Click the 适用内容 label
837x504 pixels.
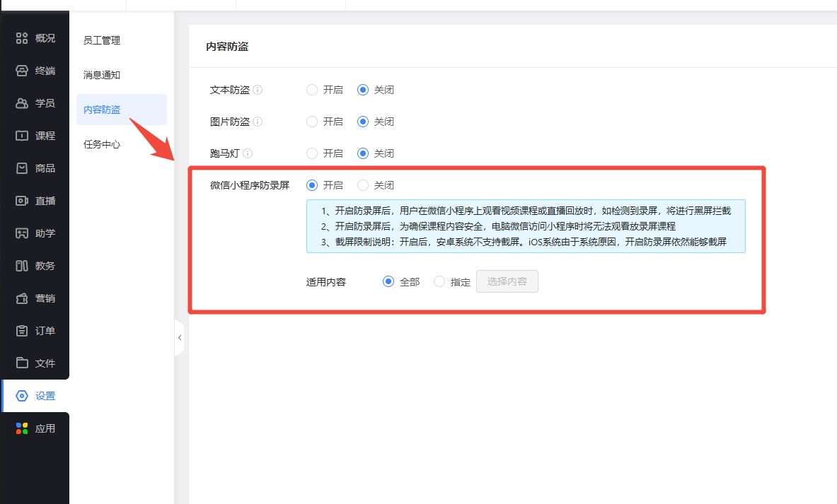point(326,282)
